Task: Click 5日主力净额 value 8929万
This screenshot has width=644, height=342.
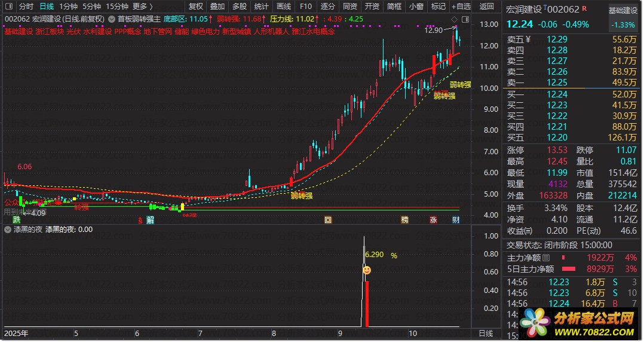Action: point(600,269)
